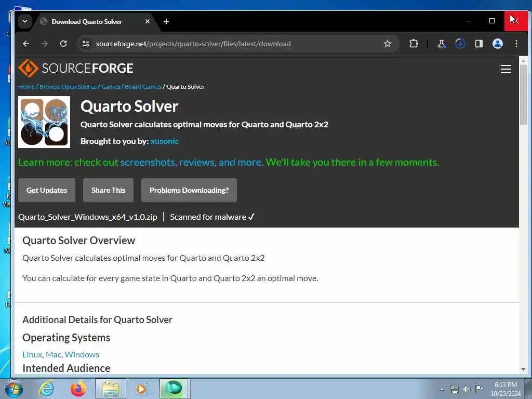The height and width of the screenshot is (399, 532).
Task: Click Problems Downloading? button
Action: [x=189, y=190]
